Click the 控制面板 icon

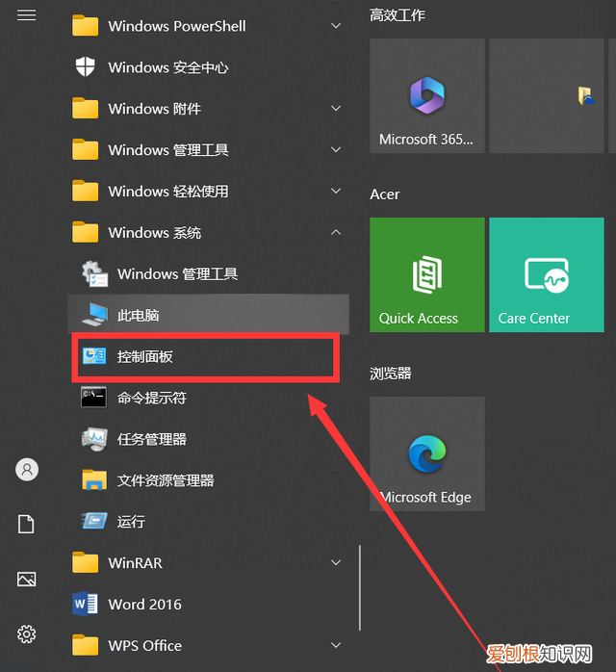(x=94, y=356)
